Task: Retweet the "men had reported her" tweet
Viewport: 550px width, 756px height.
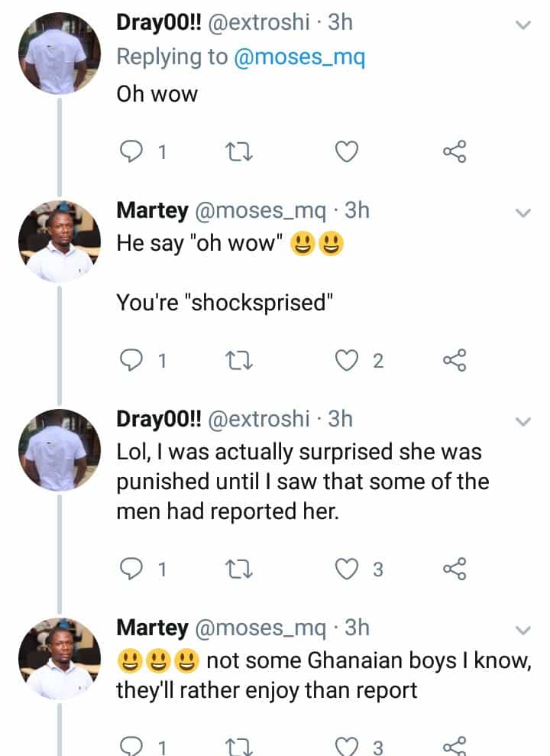Action: [241, 569]
